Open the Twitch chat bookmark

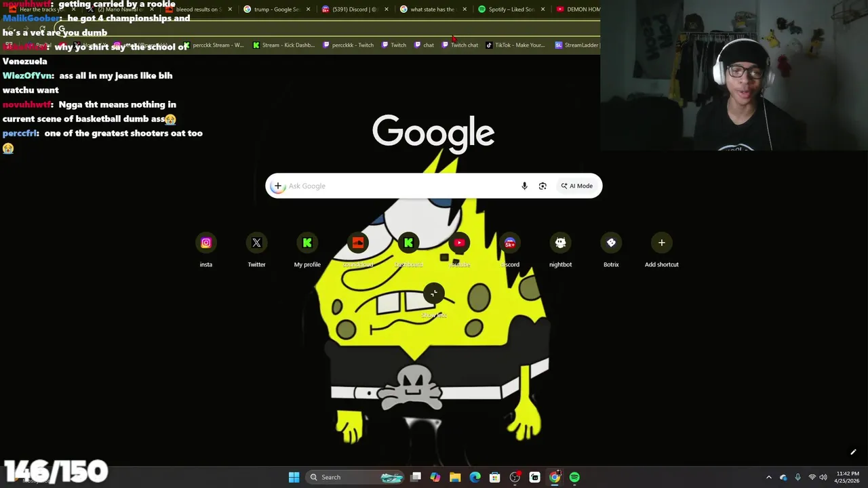pos(460,45)
